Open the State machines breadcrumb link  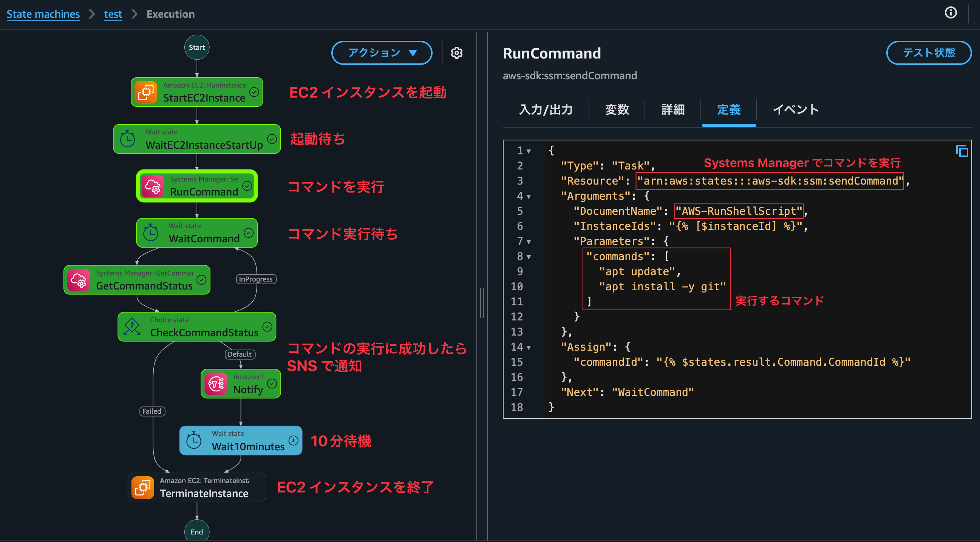point(43,14)
